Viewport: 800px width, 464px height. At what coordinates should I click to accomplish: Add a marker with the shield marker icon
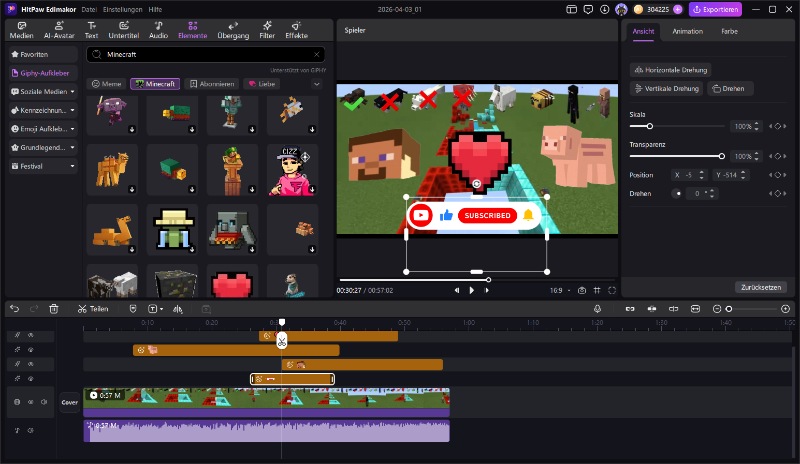click(x=133, y=309)
